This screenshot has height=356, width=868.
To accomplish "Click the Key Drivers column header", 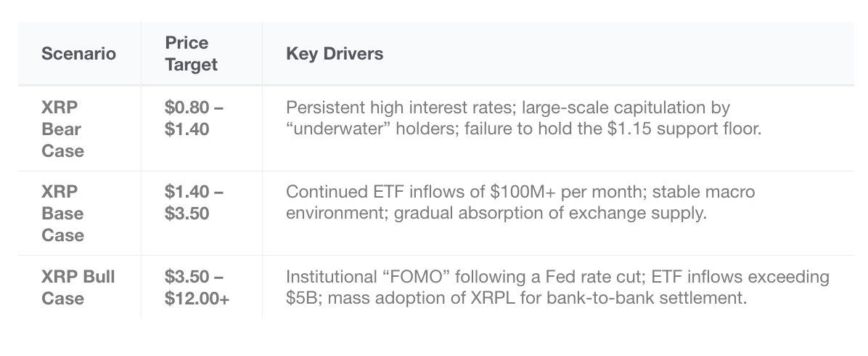I will pos(335,54).
